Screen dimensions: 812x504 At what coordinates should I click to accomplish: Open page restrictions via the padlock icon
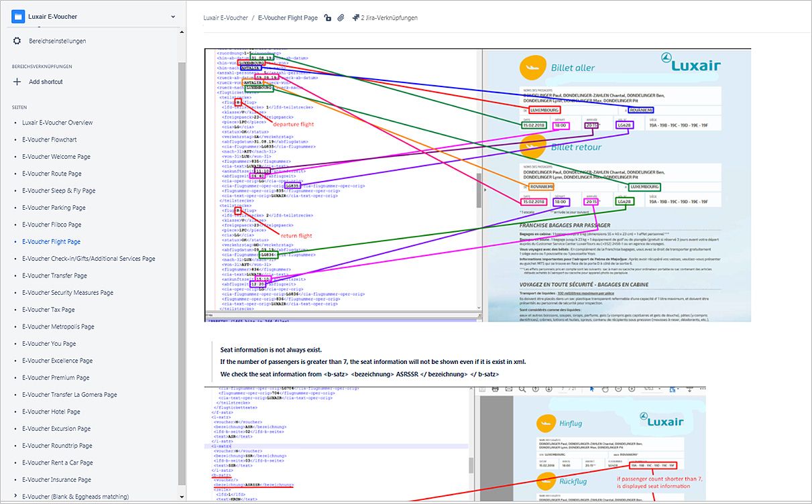(x=327, y=18)
